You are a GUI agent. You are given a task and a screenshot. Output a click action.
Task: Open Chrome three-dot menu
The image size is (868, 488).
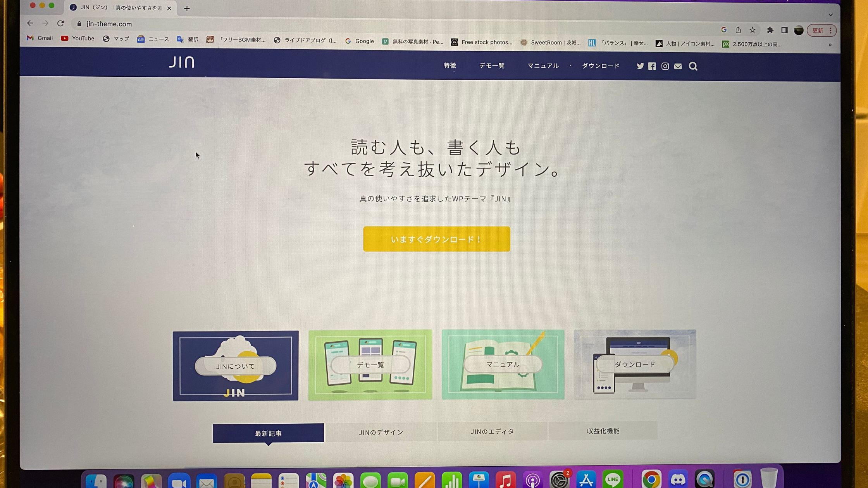point(830,31)
